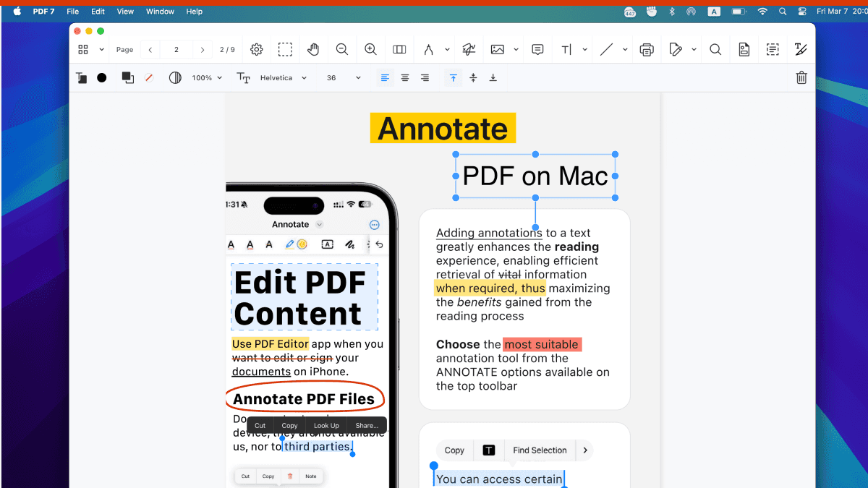868x488 pixels.
Task: Click the red-highlighted 'most suitable' text
Action: pos(542,344)
